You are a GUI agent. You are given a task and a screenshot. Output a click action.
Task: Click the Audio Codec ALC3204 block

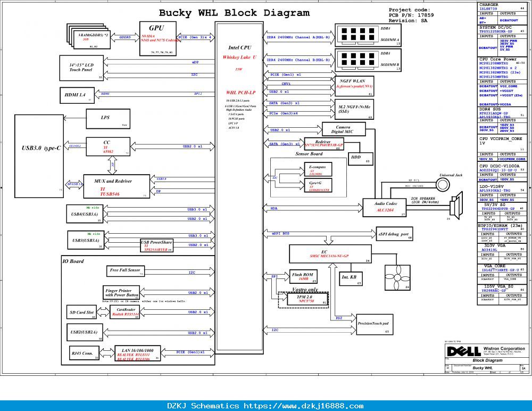coord(385,208)
